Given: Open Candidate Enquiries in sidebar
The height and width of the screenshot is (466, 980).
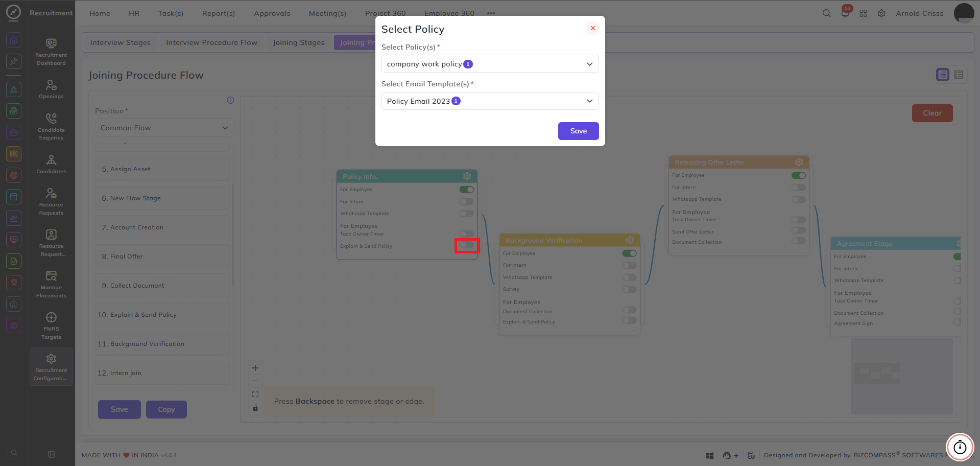Looking at the screenshot, I should point(51,126).
